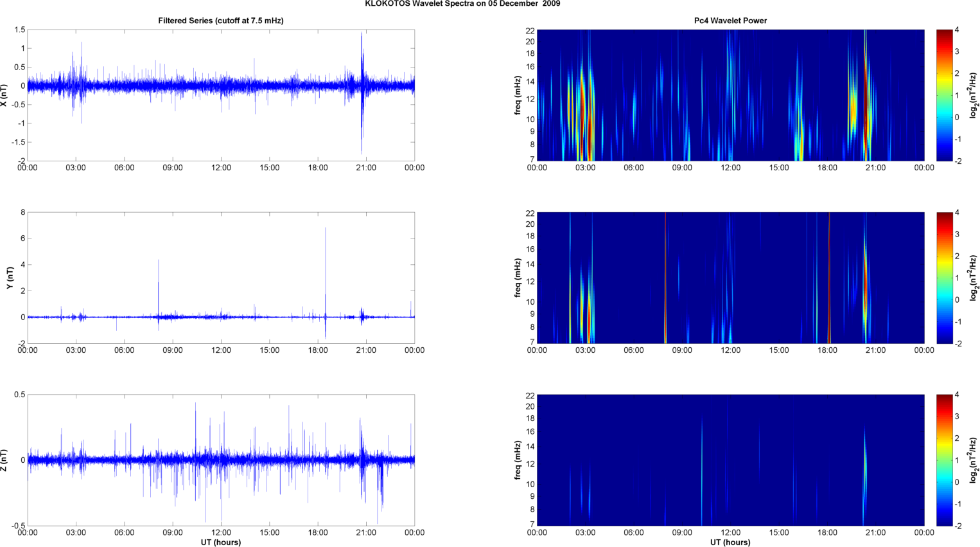Click UT (hours) label under bottom wavelet spectrum
The width and height of the screenshot is (980, 547).
[730, 542]
